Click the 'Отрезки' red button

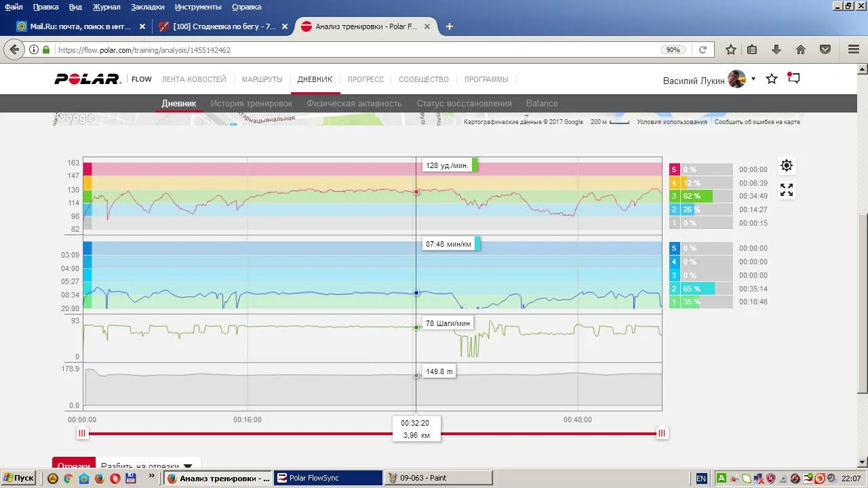point(74,466)
